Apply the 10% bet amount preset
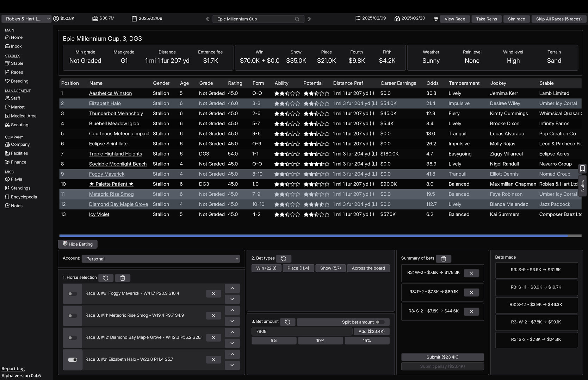Image resolution: width=588 pixels, height=380 pixels. click(320, 340)
